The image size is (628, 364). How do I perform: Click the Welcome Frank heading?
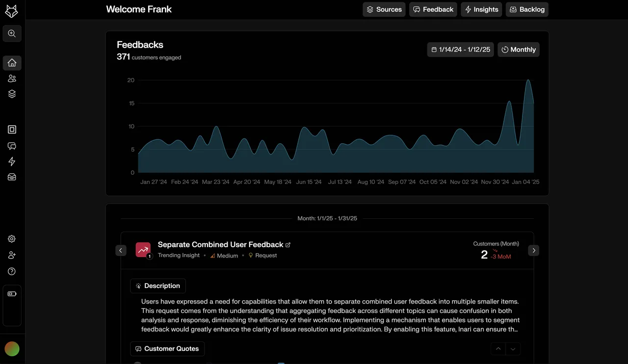[x=139, y=9]
